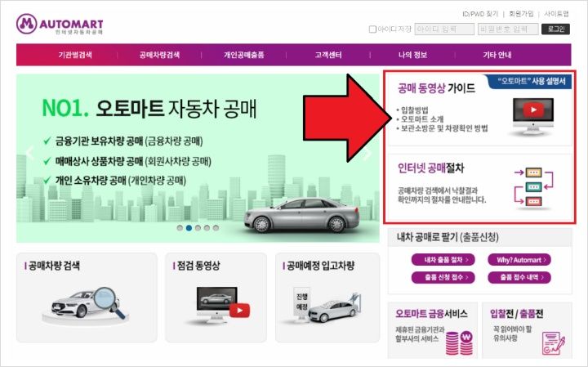
Task: Click the 출품 신청 접수 button
Action: point(443,277)
